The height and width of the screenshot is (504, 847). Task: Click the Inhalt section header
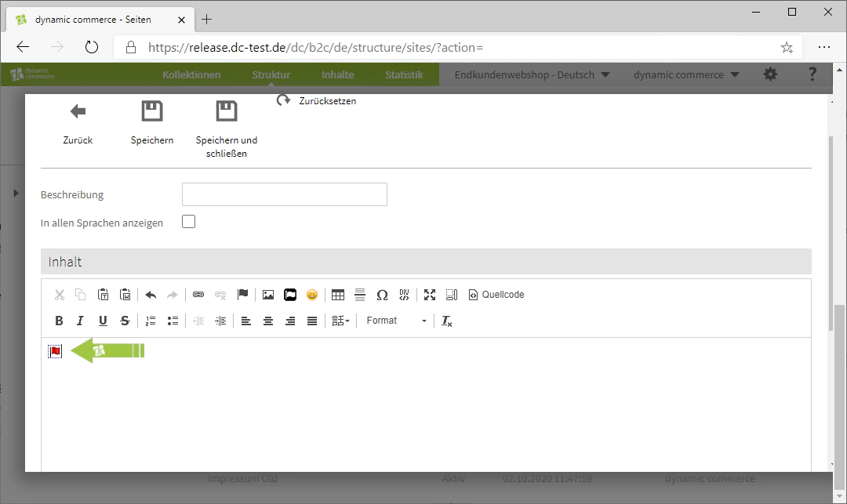click(x=426, y=262)
